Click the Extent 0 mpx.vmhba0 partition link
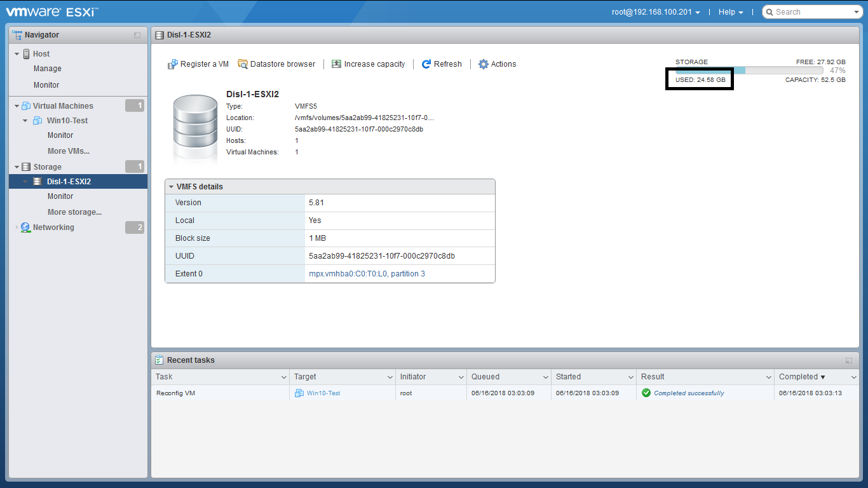This screenshot has width=868, height=488. [x=367, y=274]
